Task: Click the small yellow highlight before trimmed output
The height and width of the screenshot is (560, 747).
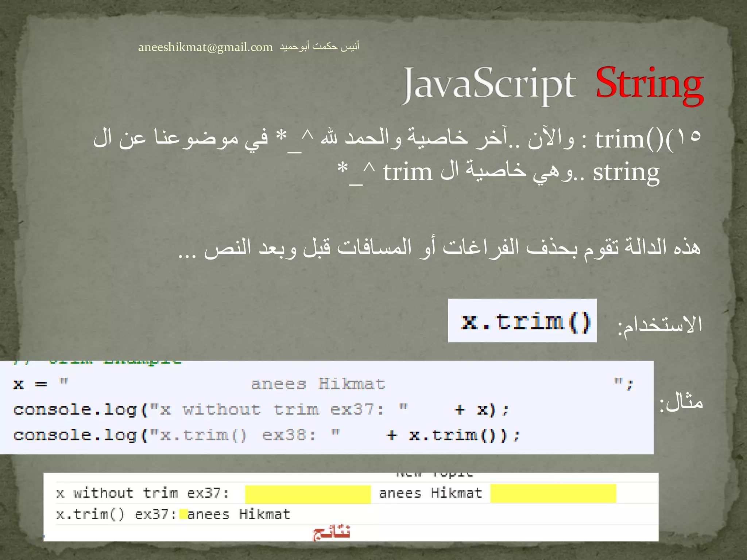Action: (x=183, y=514)
